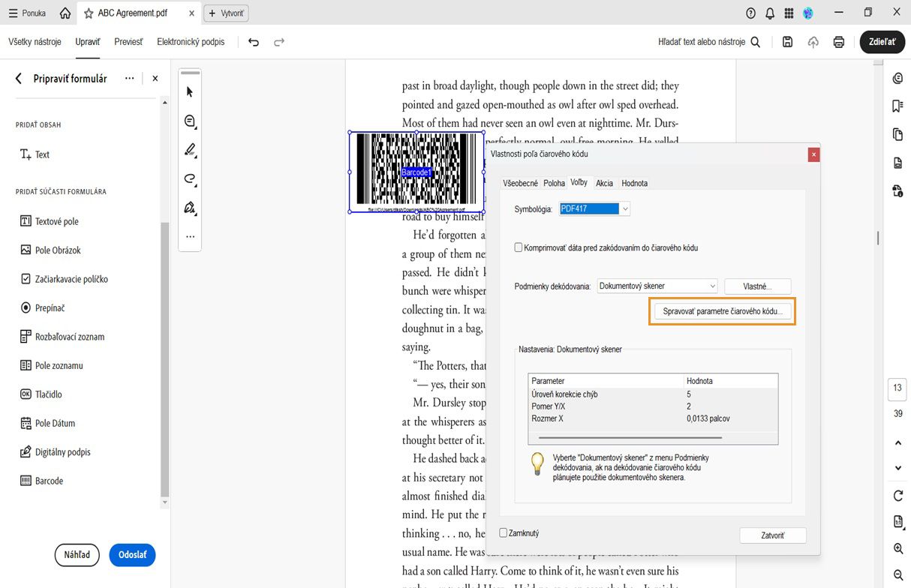This screenshot has width=911, height=588.
Task: Redo the last action
Action: click(279, 42)
